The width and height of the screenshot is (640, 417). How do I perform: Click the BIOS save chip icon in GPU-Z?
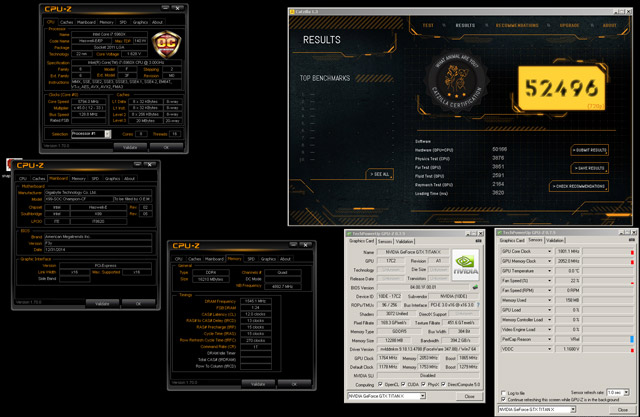click(x=475, y=287)
